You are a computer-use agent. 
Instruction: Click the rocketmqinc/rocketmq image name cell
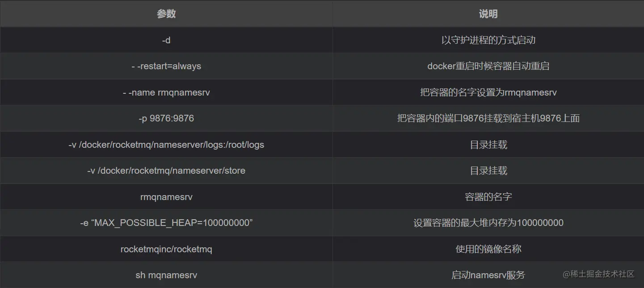click(x=166, y=249)
